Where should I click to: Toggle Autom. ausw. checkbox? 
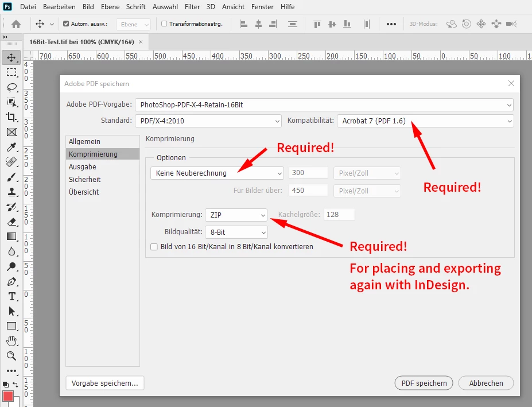point(66,24)
